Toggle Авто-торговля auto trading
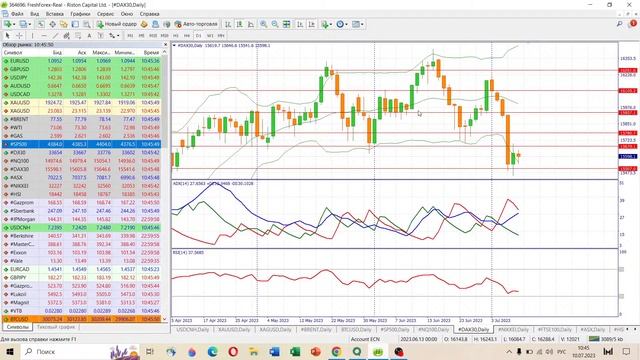Screen dimensions: 640x360 (x=196, y=24)
